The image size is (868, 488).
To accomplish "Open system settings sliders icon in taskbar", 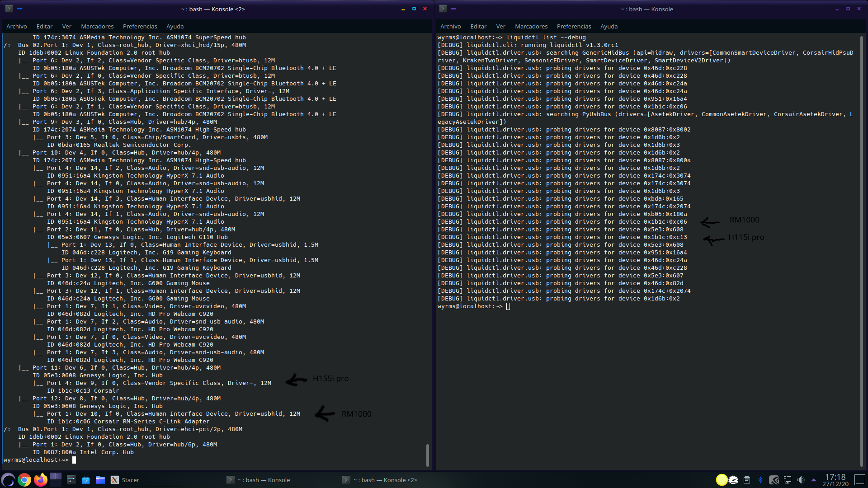I will (71, 480).
